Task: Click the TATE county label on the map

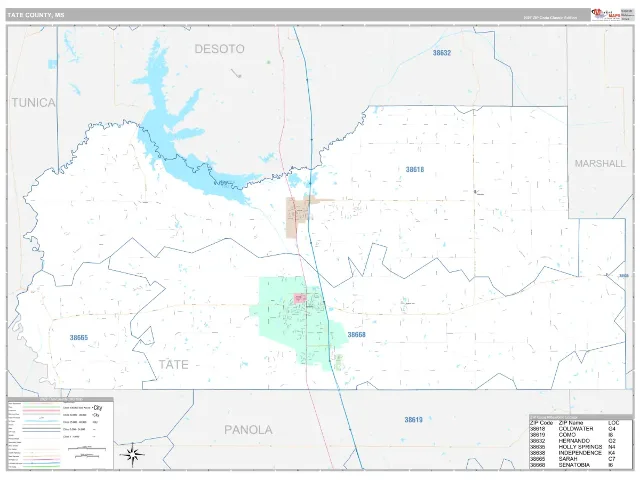Action: coord(173,364)
